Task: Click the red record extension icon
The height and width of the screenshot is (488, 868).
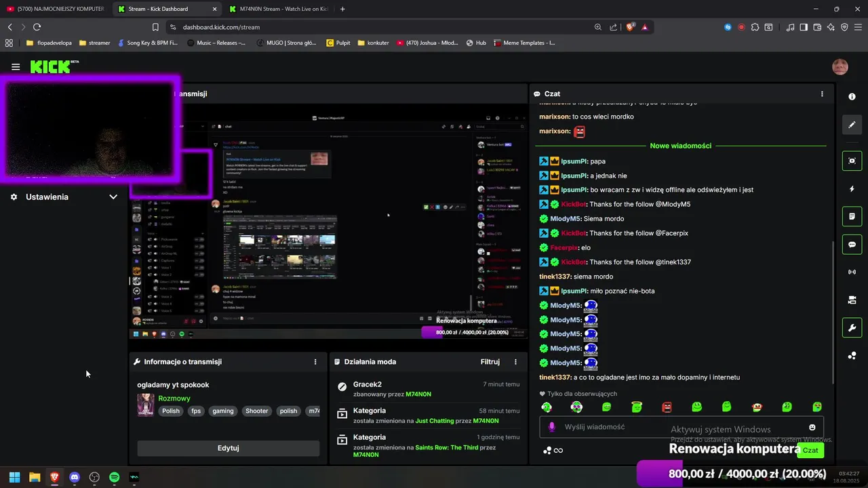Action: click(741, 27)
